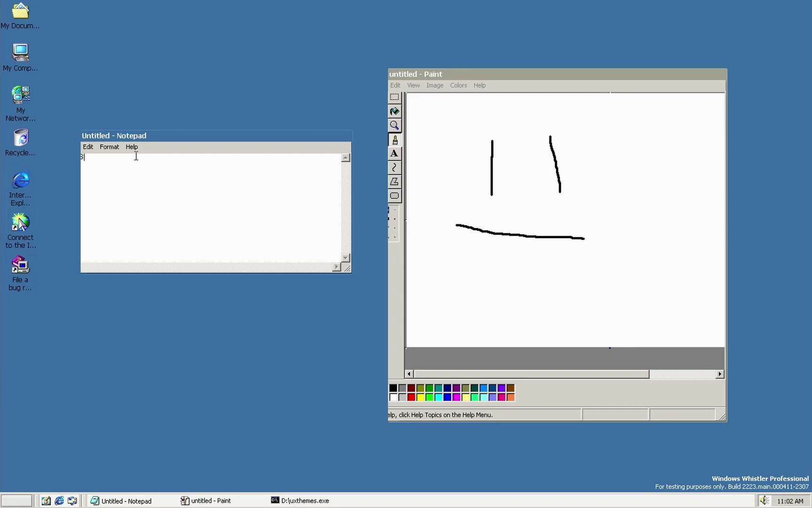Screen dimensions: 812x508
Task: Select the rectangular selection tool in Paint
Action: tap(394, 97)
